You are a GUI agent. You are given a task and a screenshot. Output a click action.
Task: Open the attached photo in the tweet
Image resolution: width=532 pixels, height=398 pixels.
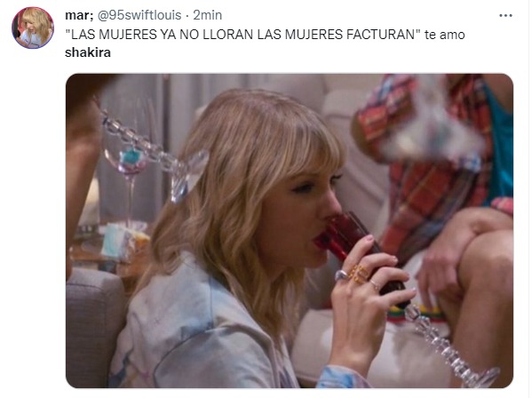[x=290, y=231]
